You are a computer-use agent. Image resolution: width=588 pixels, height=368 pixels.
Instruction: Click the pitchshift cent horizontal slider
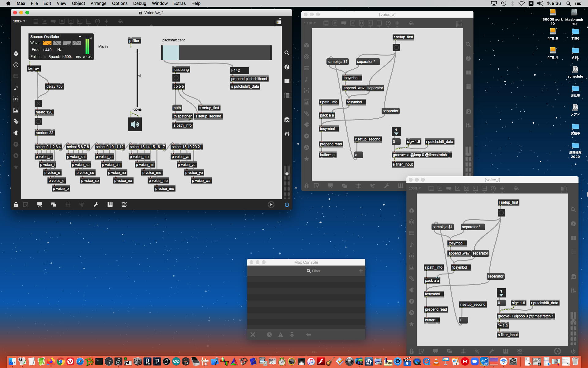216,53
